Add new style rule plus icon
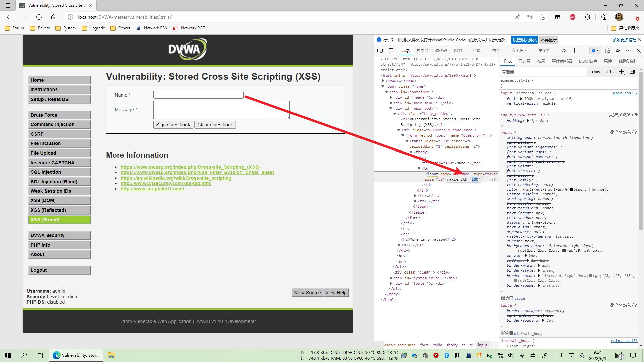This screenshot has height=362, width=644. pos(622,72)
